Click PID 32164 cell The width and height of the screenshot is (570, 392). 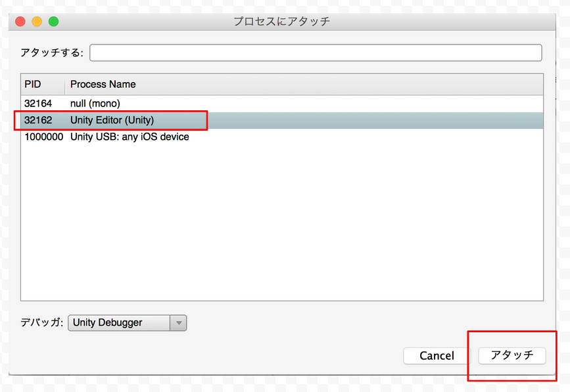tap(38, 104)
